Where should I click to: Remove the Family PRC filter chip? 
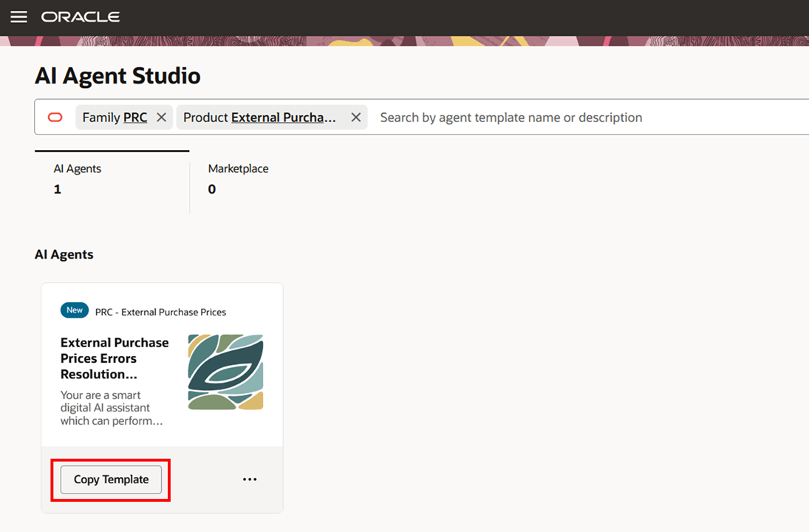point(162,117)
